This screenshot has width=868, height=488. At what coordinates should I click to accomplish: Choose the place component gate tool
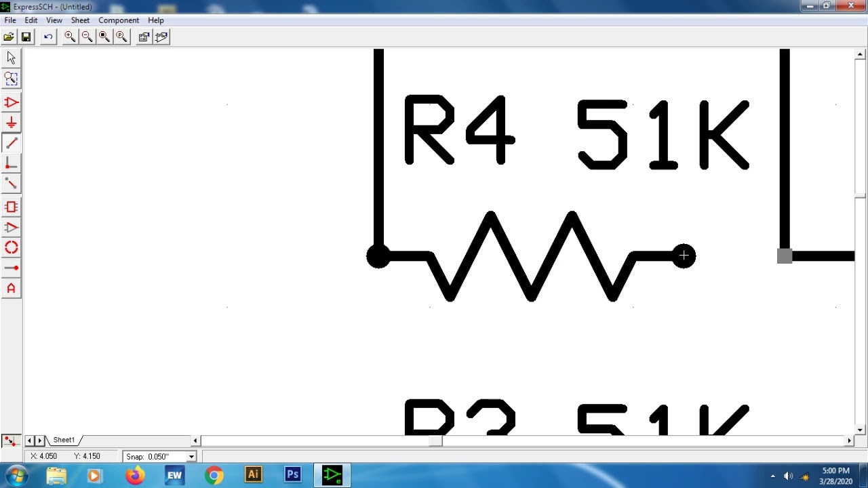point(11,103)
